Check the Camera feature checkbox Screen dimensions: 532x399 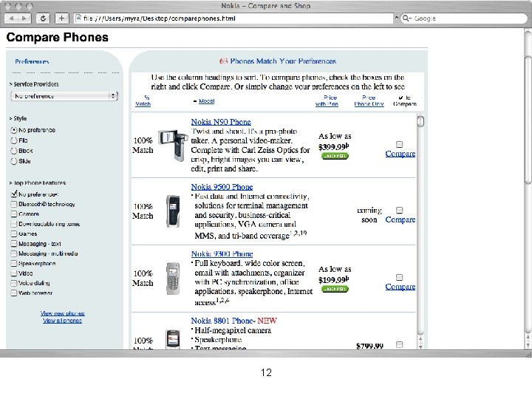[14, 214]
